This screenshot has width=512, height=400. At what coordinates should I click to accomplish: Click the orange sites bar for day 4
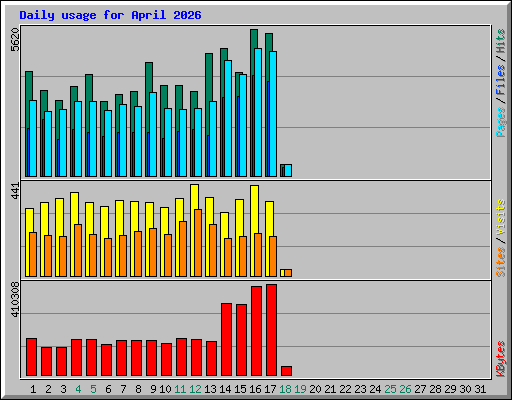(x=78, y=250)
